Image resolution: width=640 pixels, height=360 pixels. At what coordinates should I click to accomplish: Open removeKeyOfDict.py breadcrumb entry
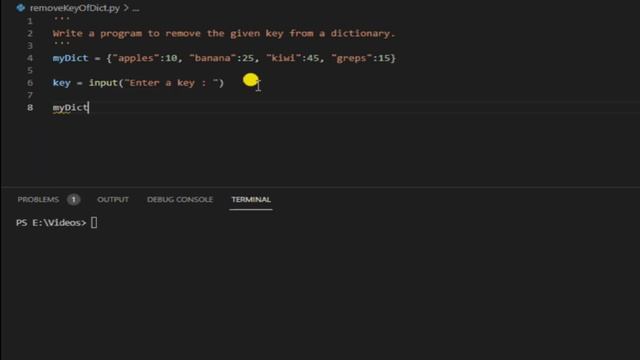pos(75,8)
